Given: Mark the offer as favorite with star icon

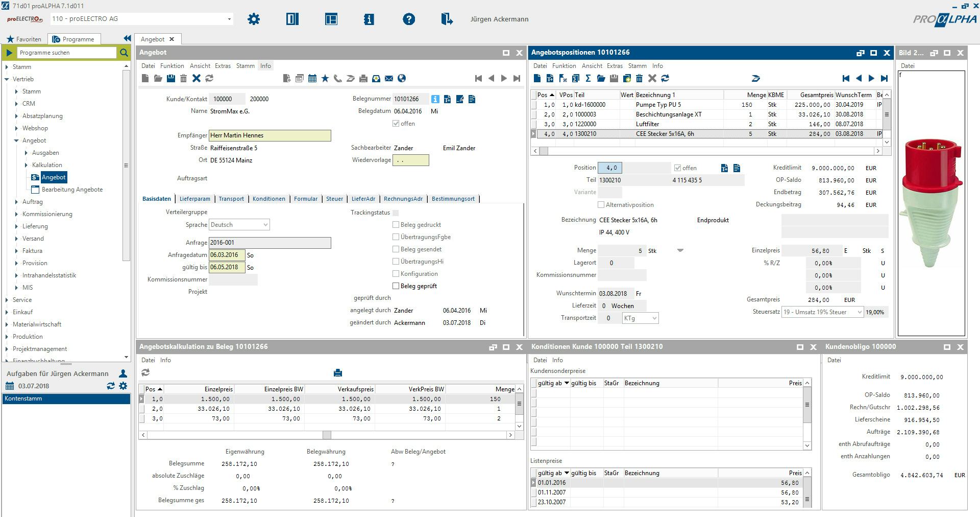Looking at the screenshot, I should pos(324,78).
